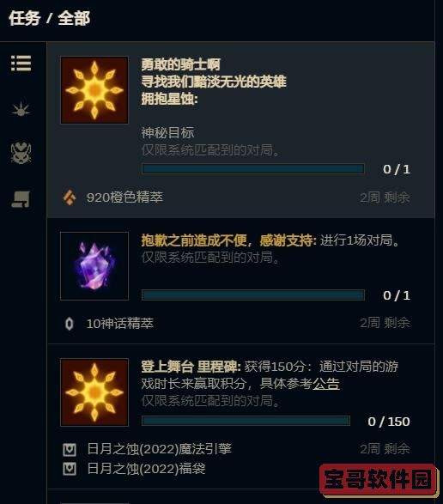Click the golden sun emblem of 勇敢的骑士啊 mission
Image resolution: width=443 pixels, height=504 pixels.
[94, 90]
